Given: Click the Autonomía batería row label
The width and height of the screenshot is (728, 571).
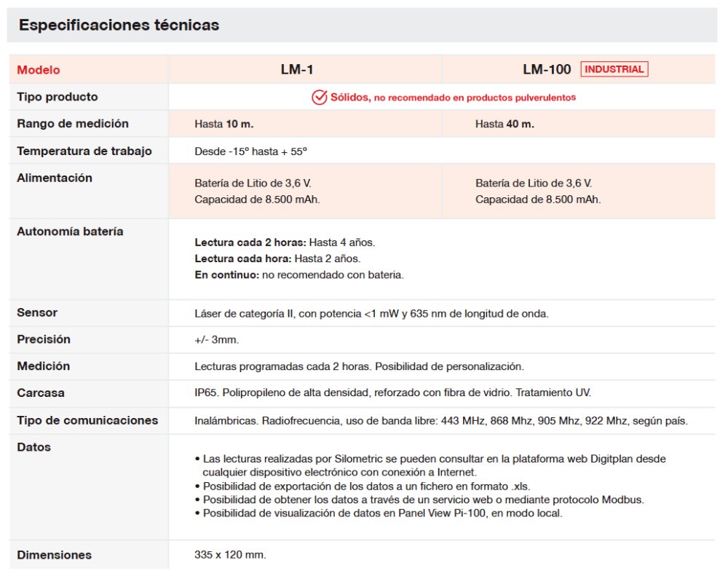Looking at the screenshot, I should point(70,232).
